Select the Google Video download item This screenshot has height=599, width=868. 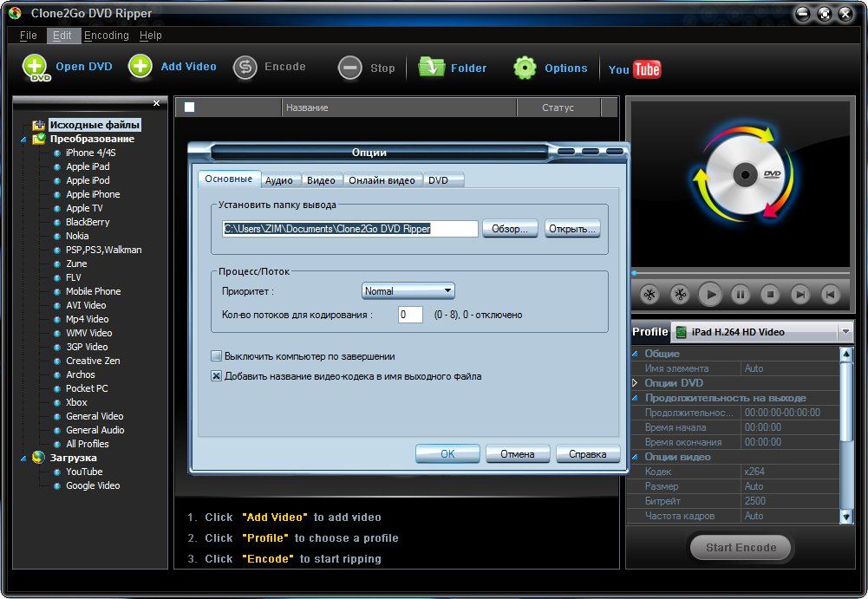[x=93, y=485]
